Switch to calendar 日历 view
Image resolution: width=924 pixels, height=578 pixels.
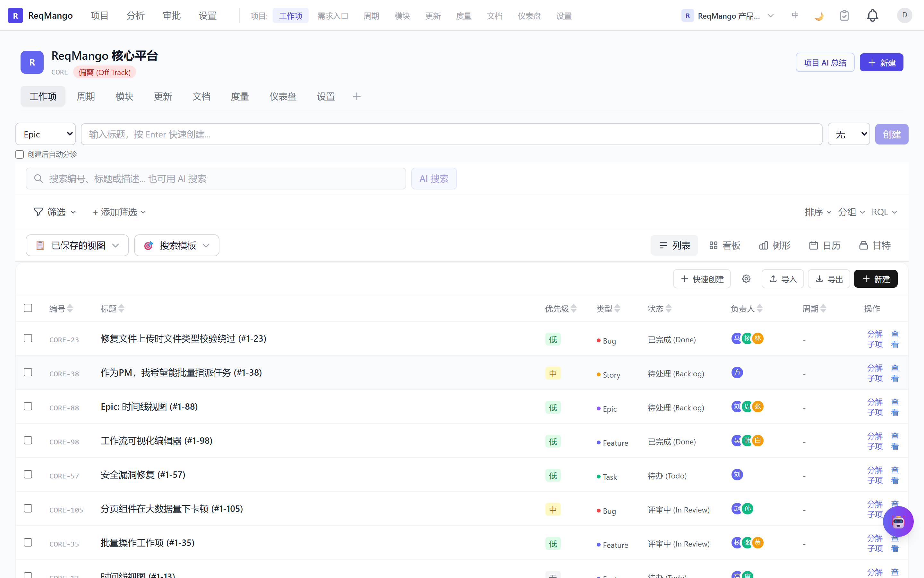click(824, 245)
